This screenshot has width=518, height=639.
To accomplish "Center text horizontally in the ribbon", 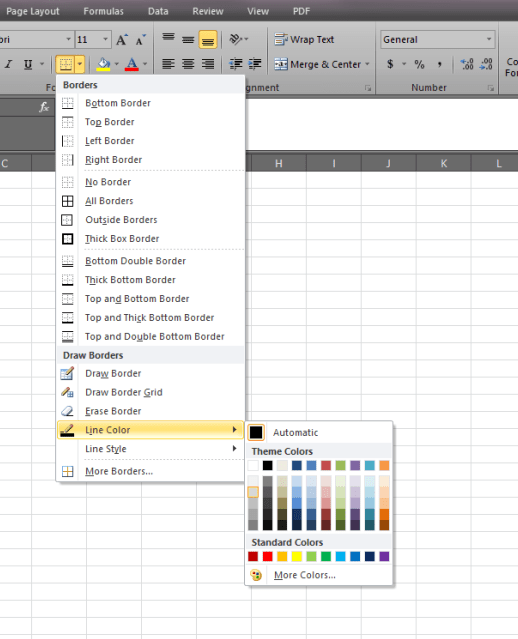I will click(188, 64).
